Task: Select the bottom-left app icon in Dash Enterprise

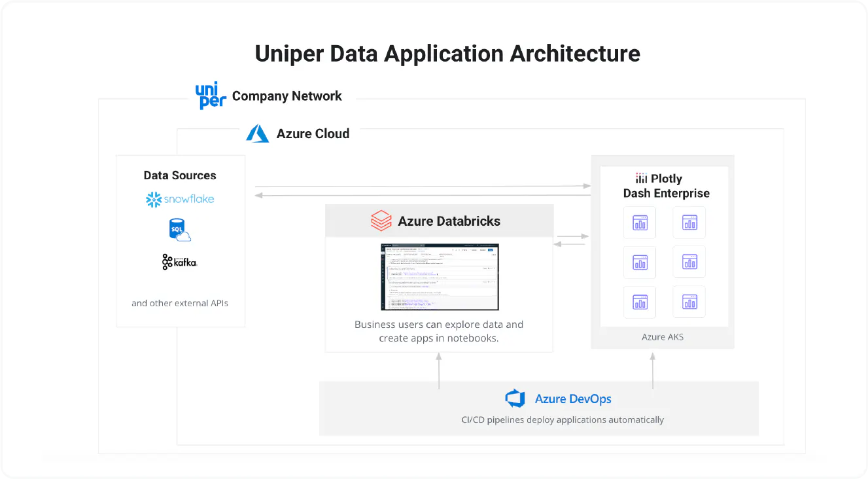Action: 640,302
